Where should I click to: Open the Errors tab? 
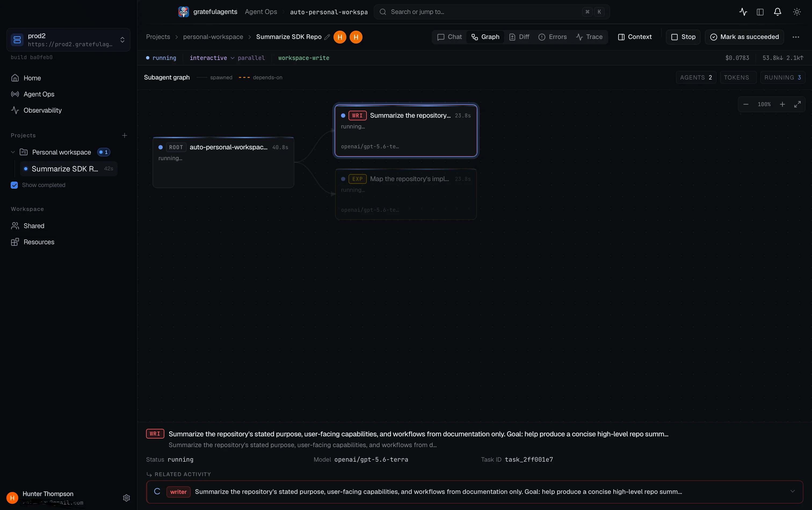coord(552,37)
